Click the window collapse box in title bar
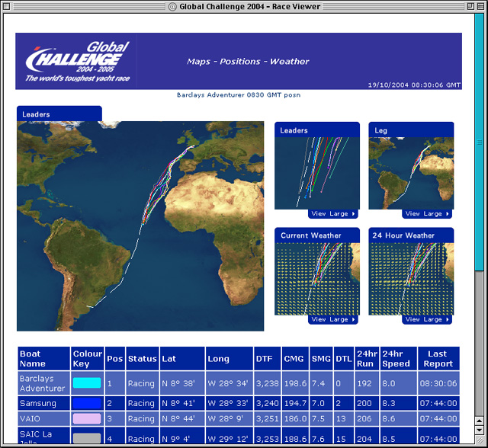The image size is (488, 448). pos(480,6)
